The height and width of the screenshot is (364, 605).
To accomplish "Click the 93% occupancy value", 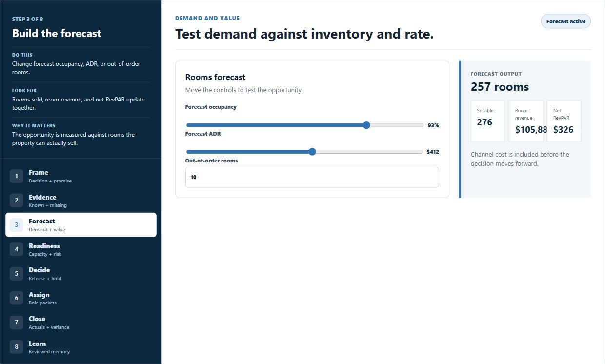I will tap(433, 125).
